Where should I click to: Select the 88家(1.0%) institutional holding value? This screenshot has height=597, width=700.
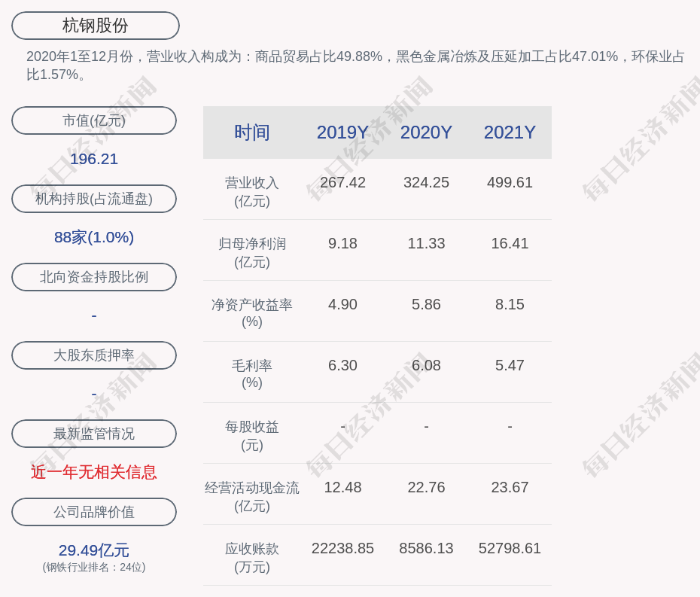(x=94, y=237)
